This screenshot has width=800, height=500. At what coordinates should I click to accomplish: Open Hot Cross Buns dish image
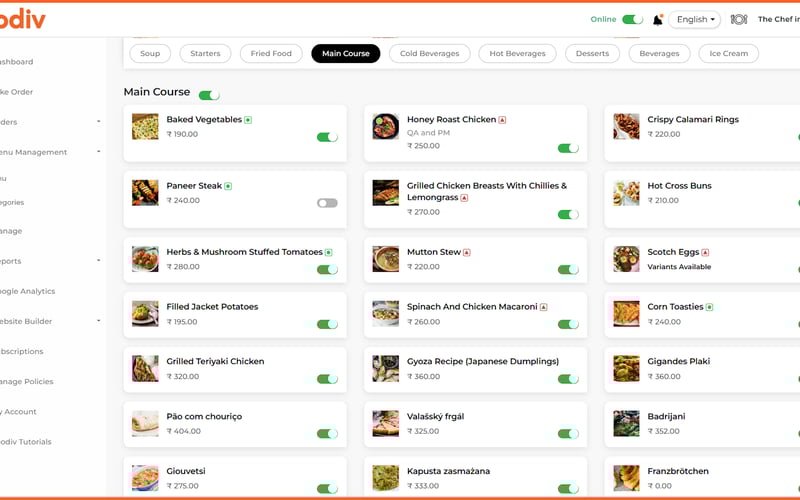coord(626,193)
